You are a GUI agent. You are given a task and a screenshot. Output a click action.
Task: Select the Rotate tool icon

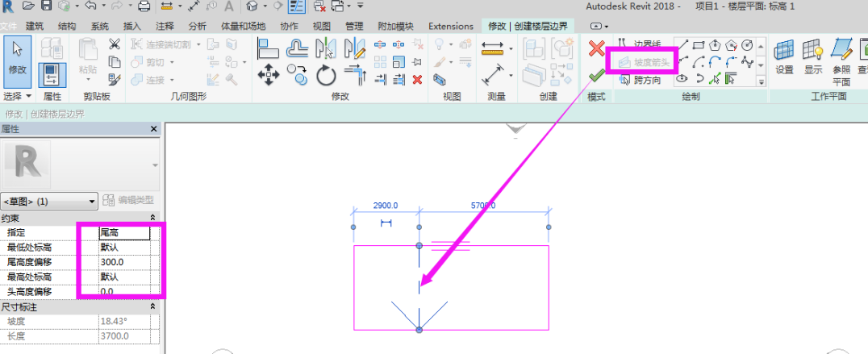pyautogui.click(x=325, y=77)
